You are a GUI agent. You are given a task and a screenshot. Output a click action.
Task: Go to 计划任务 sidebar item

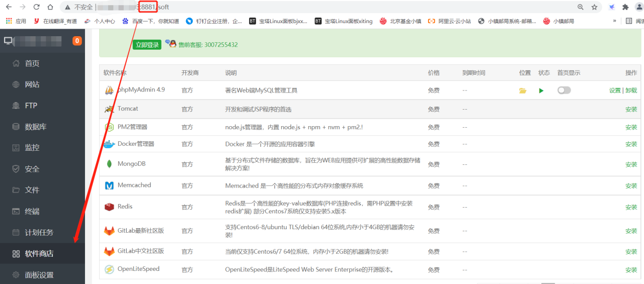tap(39, 233)
